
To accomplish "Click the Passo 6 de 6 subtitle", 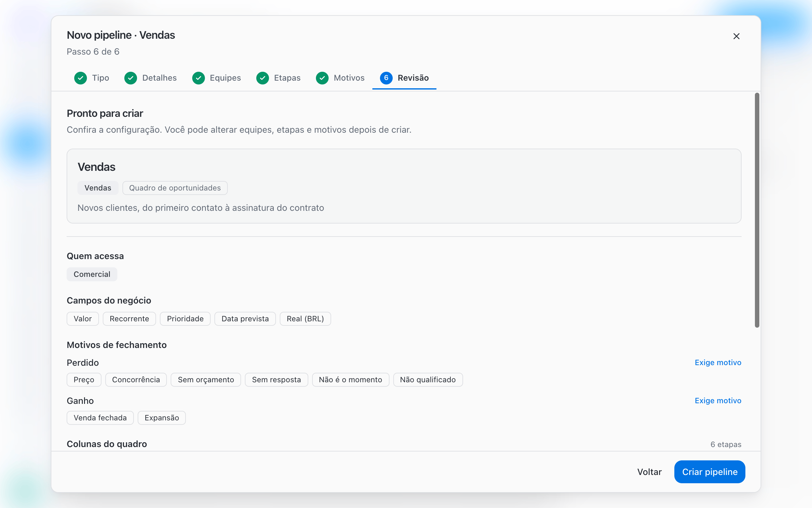I will [93, 51].
